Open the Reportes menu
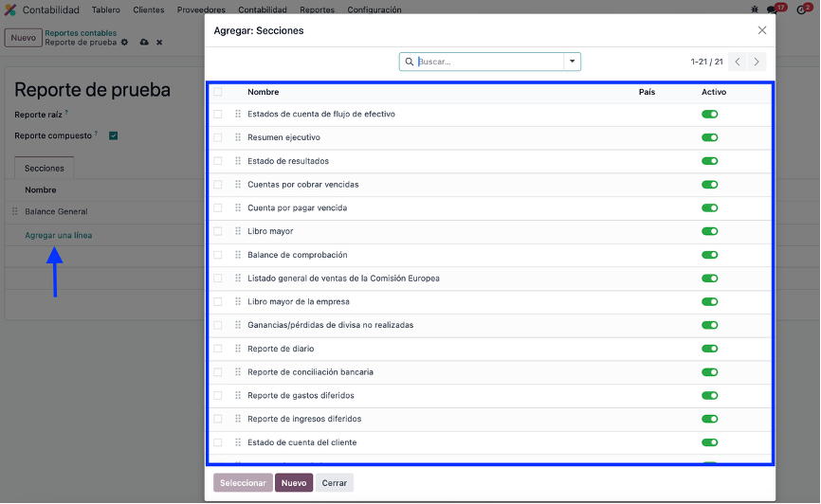 318,9
